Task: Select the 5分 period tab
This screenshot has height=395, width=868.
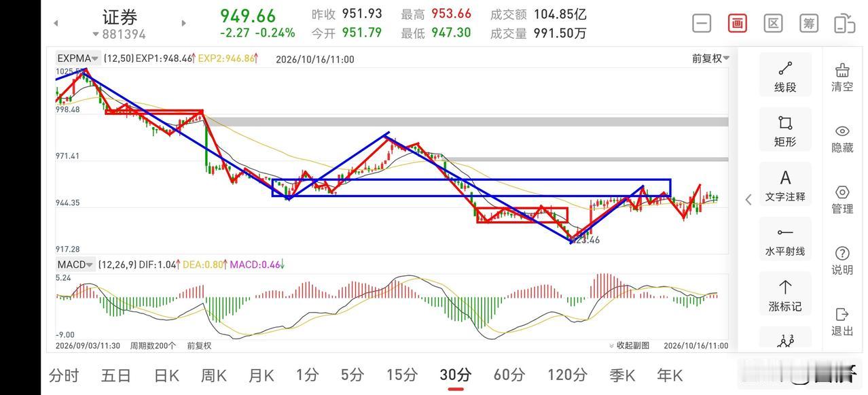Action: click(x=352, y=375)
